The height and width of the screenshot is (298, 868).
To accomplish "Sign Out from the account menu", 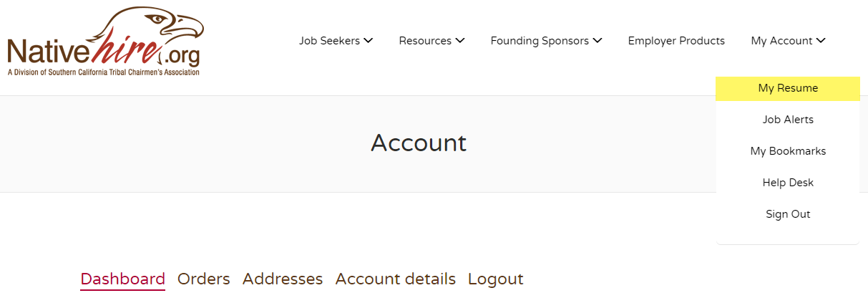I will 788,214.
